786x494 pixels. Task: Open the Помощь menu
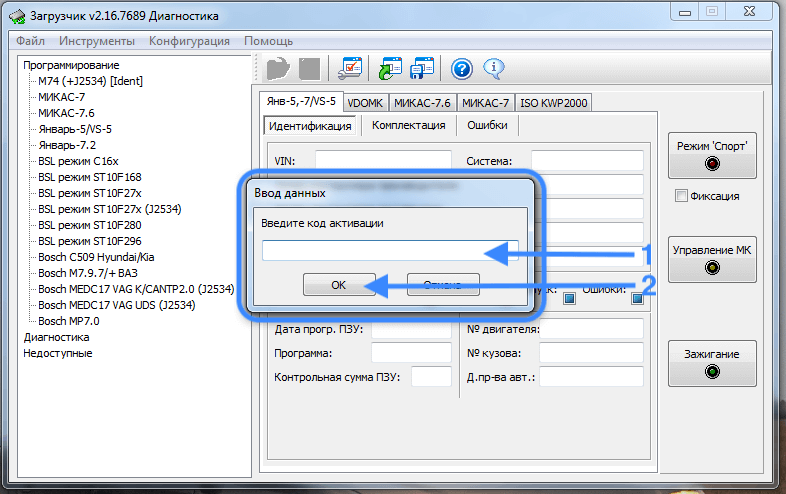pos(269,41)
